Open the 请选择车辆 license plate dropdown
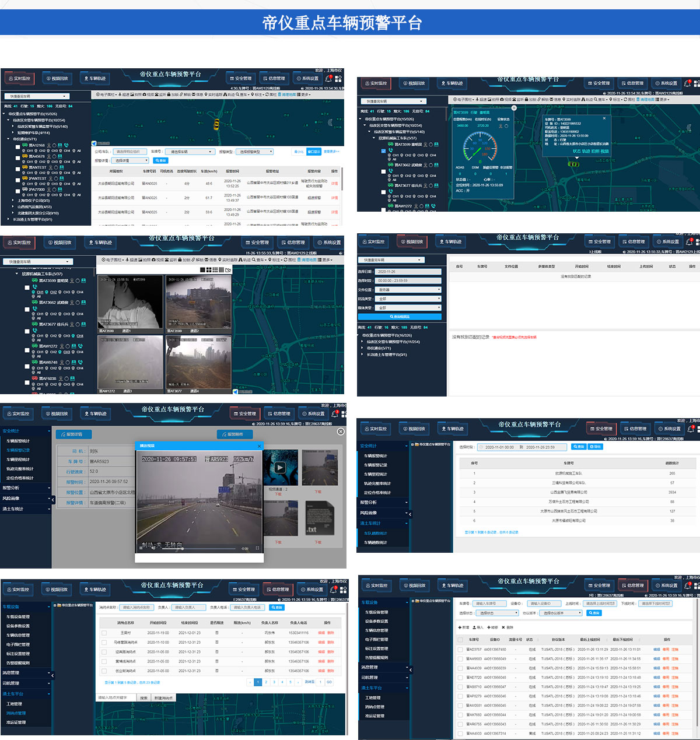 coord(190,152)
